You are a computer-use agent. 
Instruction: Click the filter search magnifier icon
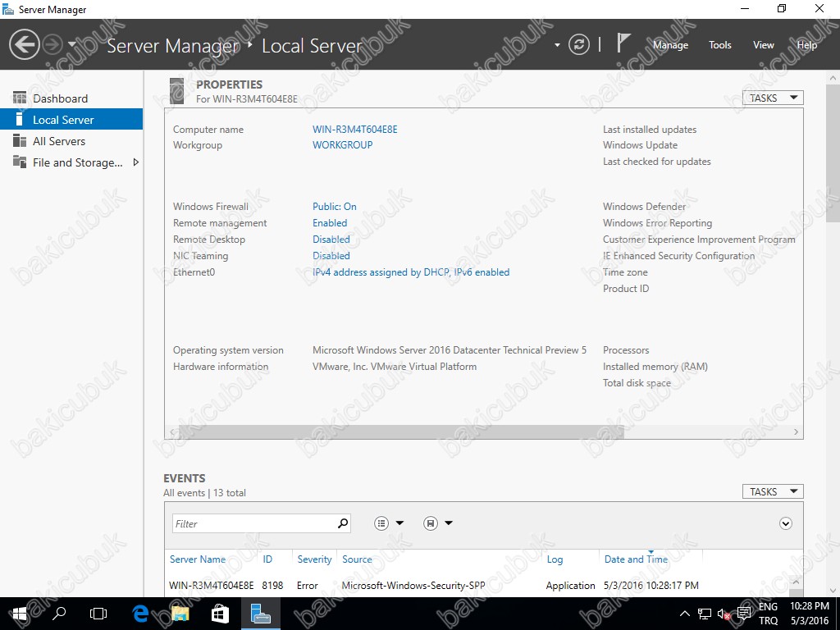pos(343,523)
